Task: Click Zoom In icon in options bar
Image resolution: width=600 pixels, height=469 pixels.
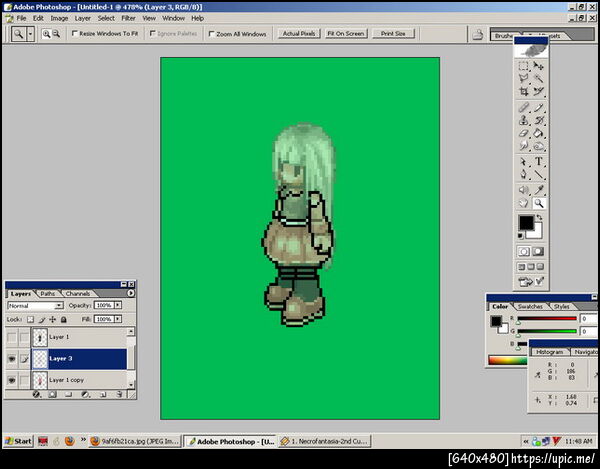Action: 46,34
